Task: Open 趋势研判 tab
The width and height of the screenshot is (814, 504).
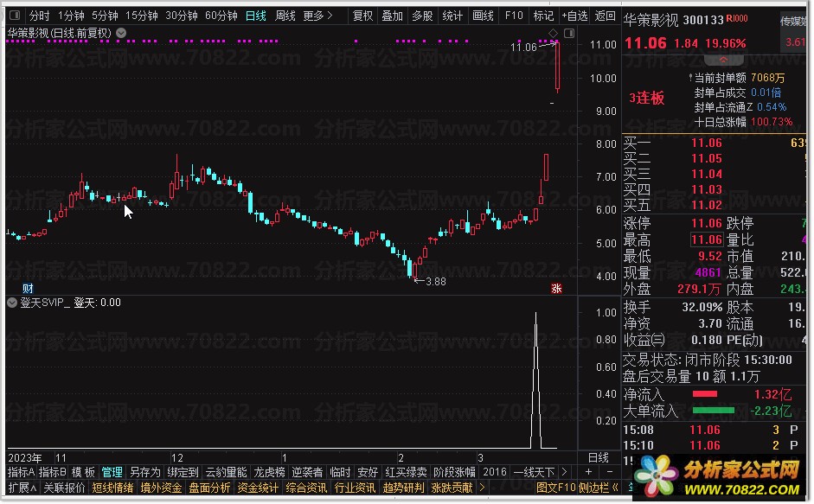Action: tap(403, 488)
